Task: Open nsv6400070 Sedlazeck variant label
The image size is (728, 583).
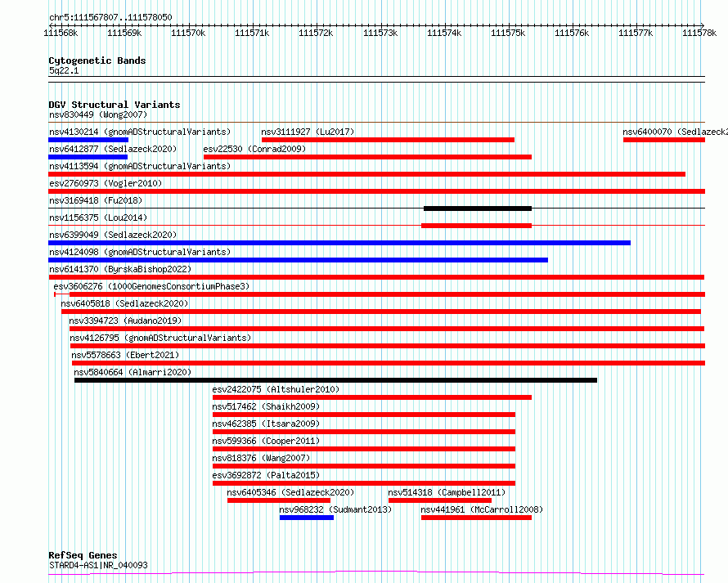Action: click(675, 132)
